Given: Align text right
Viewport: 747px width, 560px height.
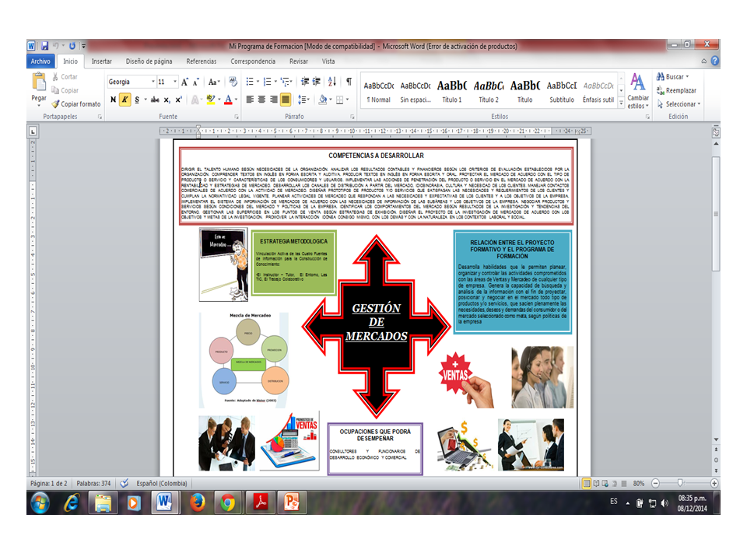Looking at the screenshot, I should click(x=273, y=100).
